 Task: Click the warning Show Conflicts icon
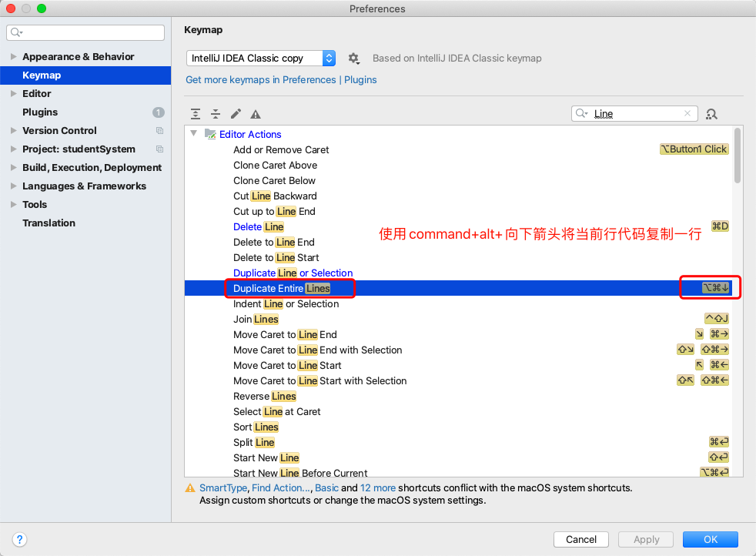pyautogui.click(x=256, y=114)
